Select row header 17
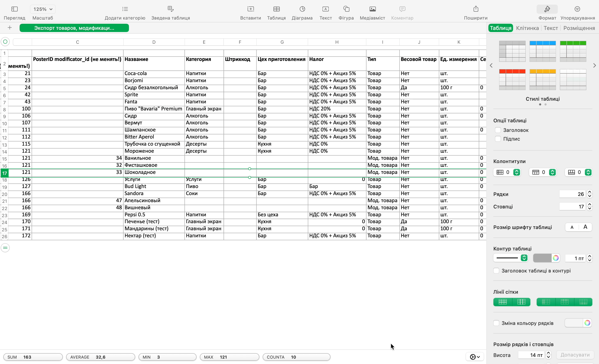Screen dimensions: 599x364 point(4,173)
